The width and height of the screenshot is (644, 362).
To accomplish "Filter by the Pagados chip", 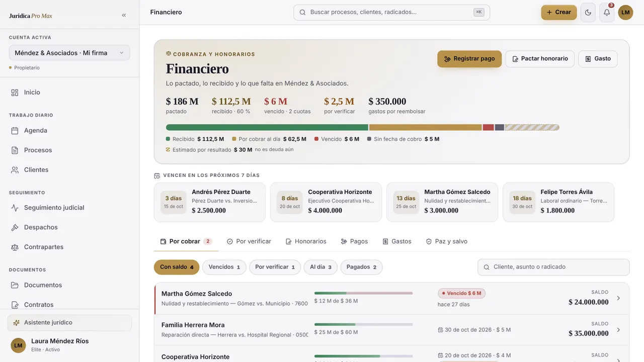I will [361, 267].
